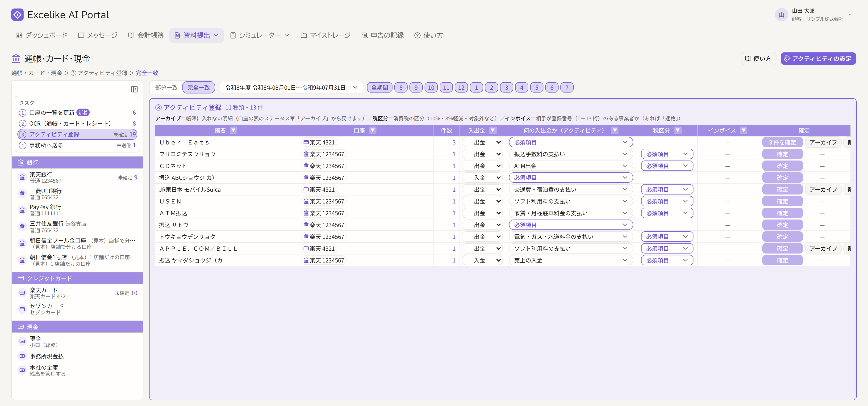868x406 pixels.
Task: Open 入出金 dropdown for 振込 ABCショウジ row
Action: point(482,178)
